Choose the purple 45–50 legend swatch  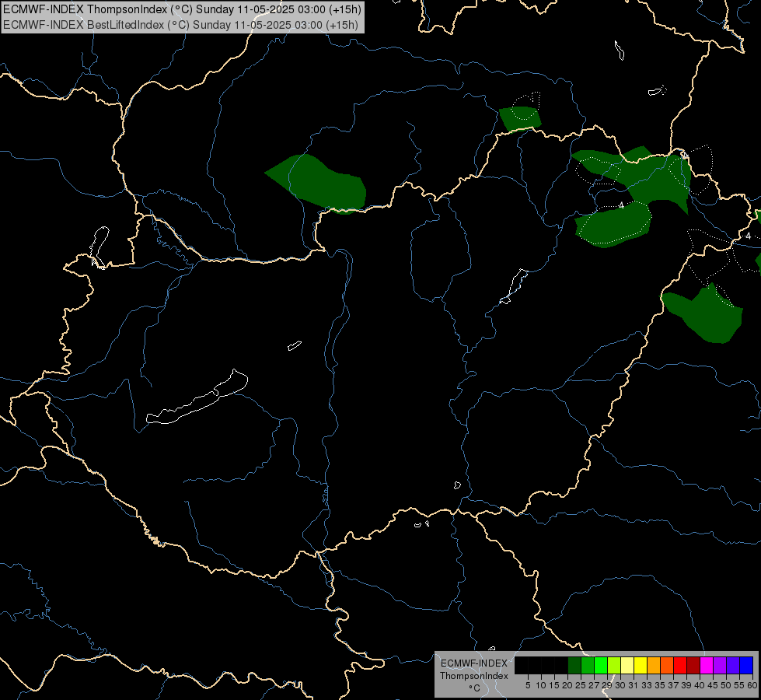pos(720,665)
